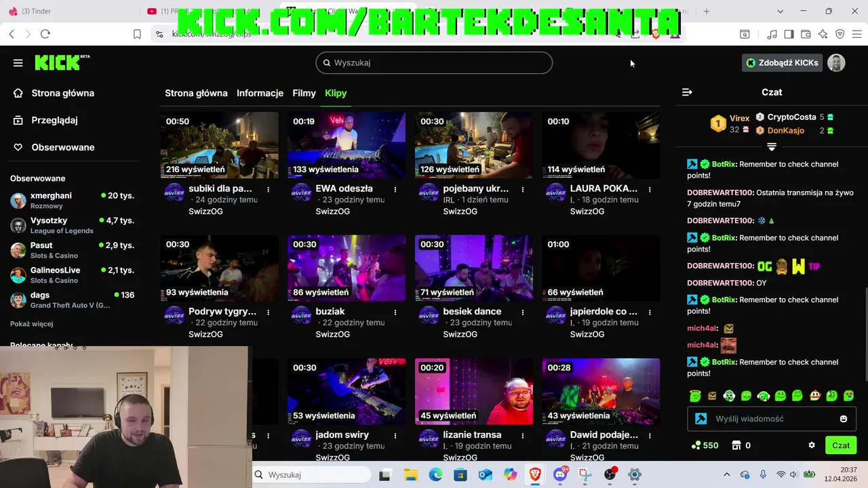Open the user profile avatar menu
The height and width of the screenshot is (488, 868).
(836, 63)
